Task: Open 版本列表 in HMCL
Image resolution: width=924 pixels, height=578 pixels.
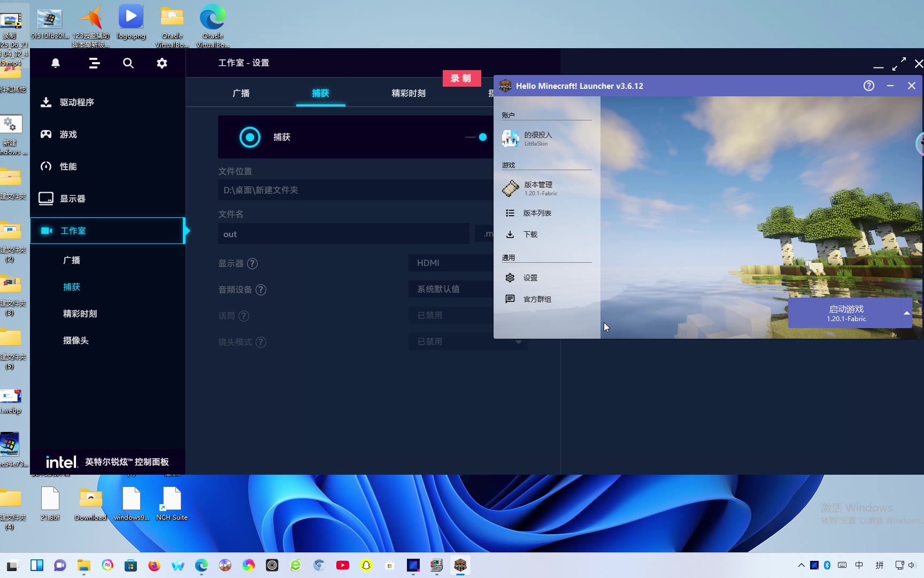Action: [x=546, y=213]
